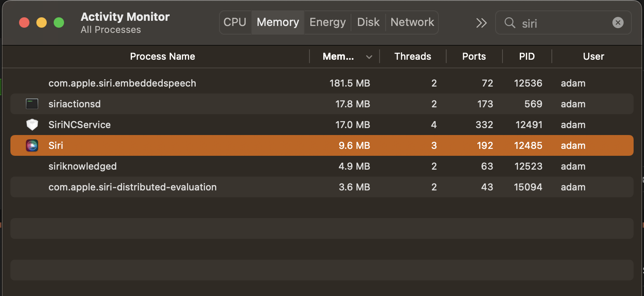
Task: Click the 4.9 MB memory value
Action: pyautogui.click(x=354, y=166)
